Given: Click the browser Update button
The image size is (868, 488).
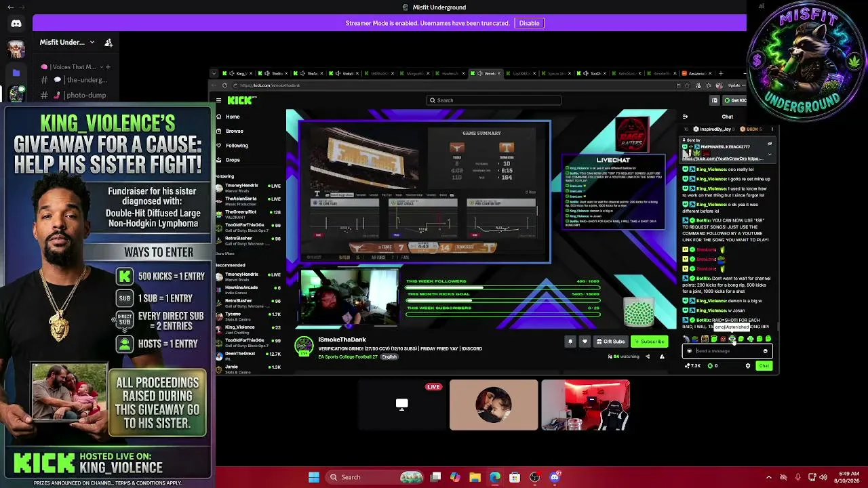Looking at the screenshot, I should pos(735,85).
